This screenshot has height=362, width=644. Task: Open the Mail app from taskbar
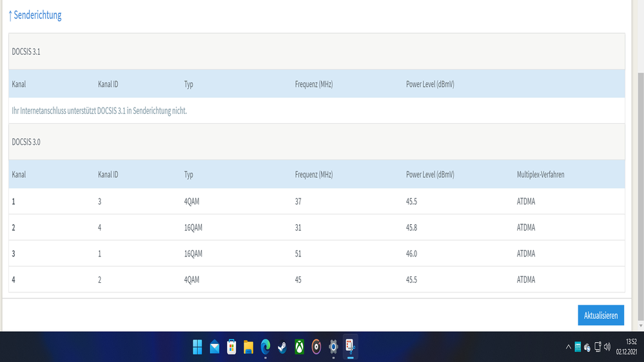(215, 347)
